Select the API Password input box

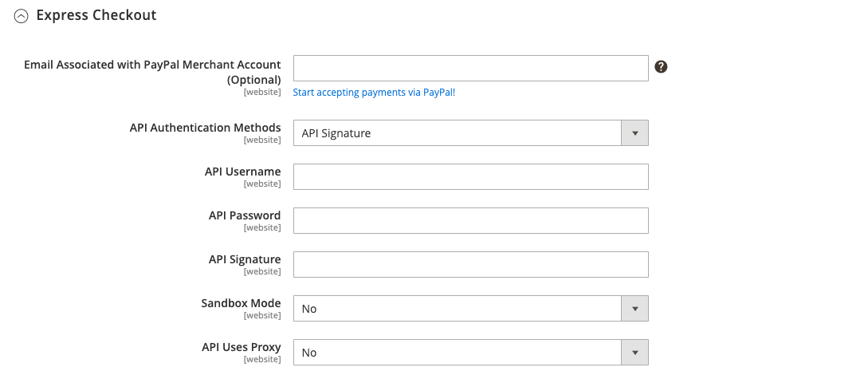pyautogui.click(x=470, y=220)
